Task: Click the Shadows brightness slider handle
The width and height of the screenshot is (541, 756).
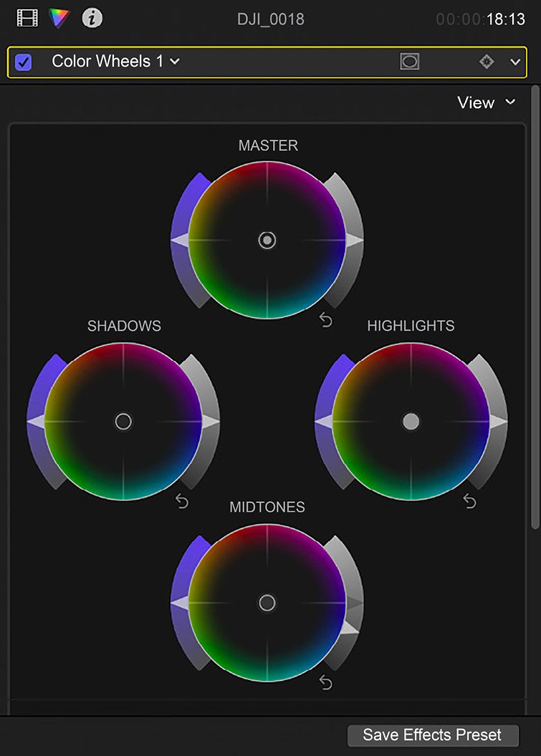Action: (x=211, y=422)
